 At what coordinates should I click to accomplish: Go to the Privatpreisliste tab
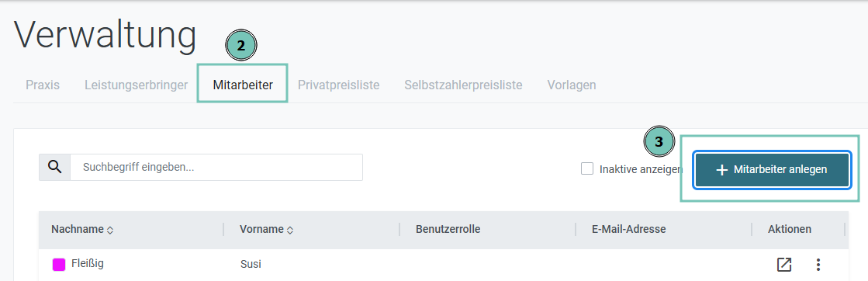click(x=338, y=85)
